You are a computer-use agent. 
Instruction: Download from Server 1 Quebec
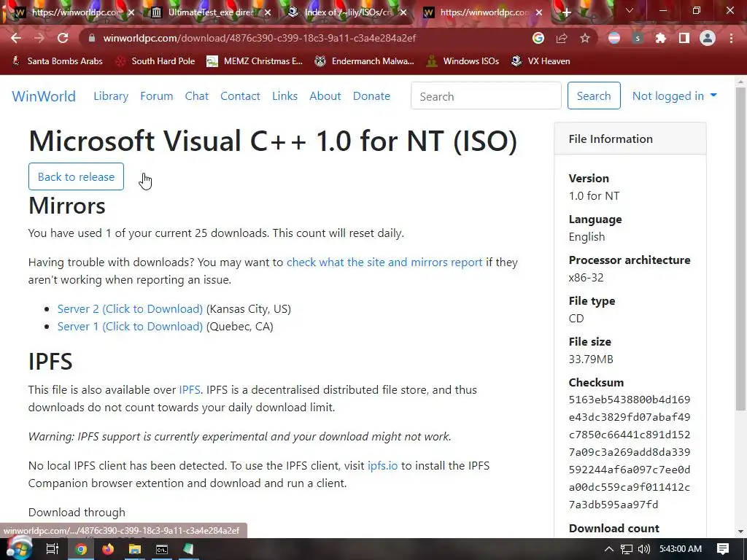[130, 327]
